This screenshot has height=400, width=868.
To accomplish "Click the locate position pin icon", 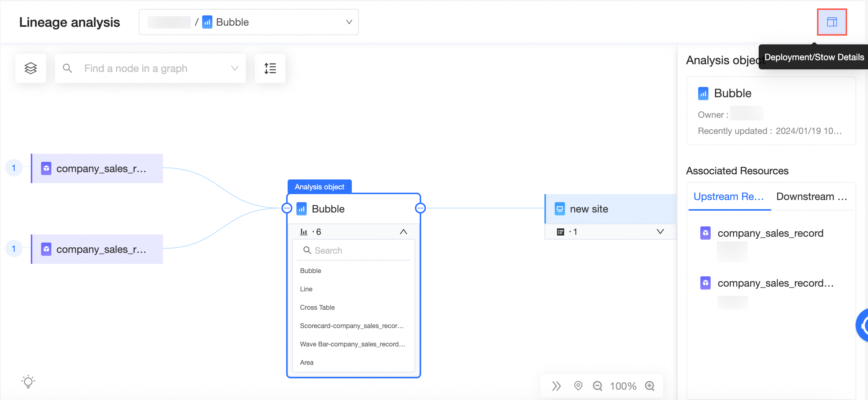I will pos(578,386).
